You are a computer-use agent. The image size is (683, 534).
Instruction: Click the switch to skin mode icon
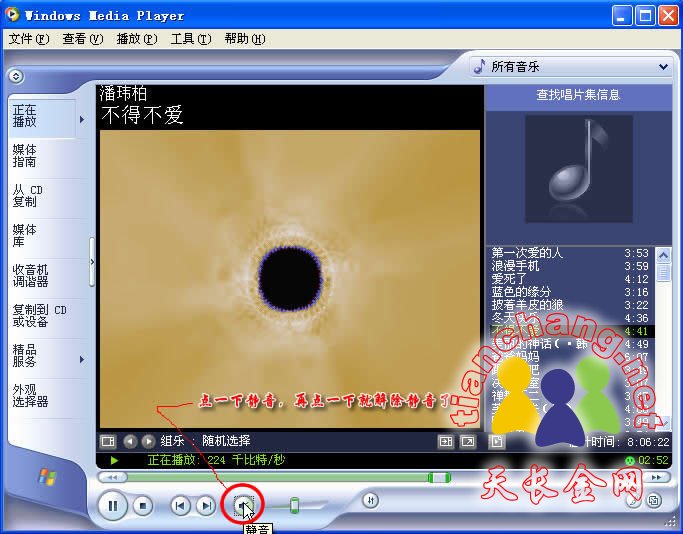click(653, 500)
